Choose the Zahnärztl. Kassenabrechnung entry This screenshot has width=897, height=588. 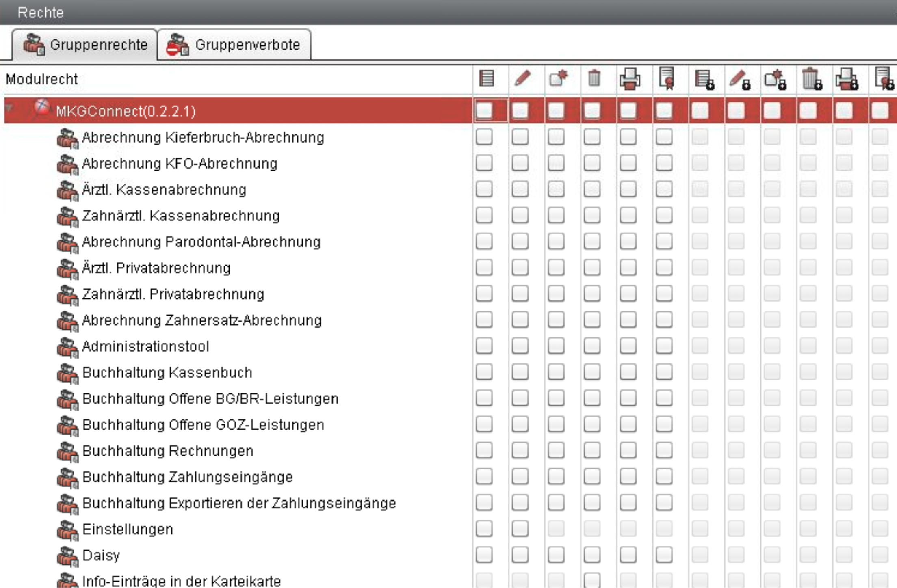pos(181,216)
